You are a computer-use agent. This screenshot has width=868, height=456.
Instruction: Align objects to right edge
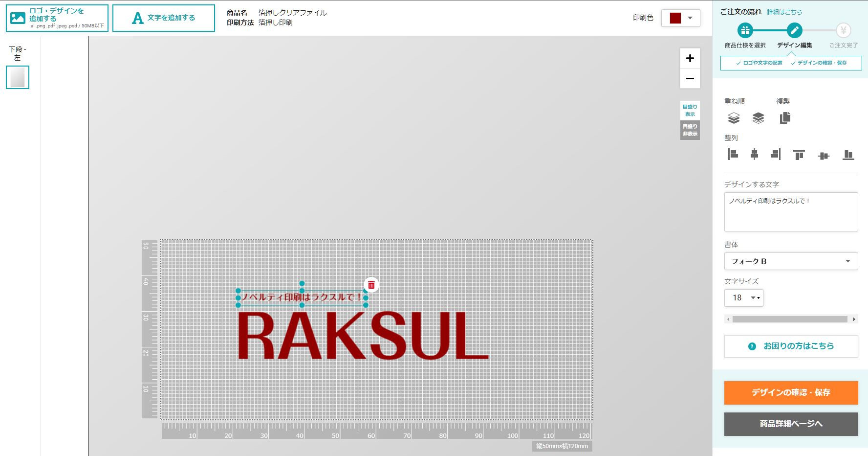pos(776,155)
